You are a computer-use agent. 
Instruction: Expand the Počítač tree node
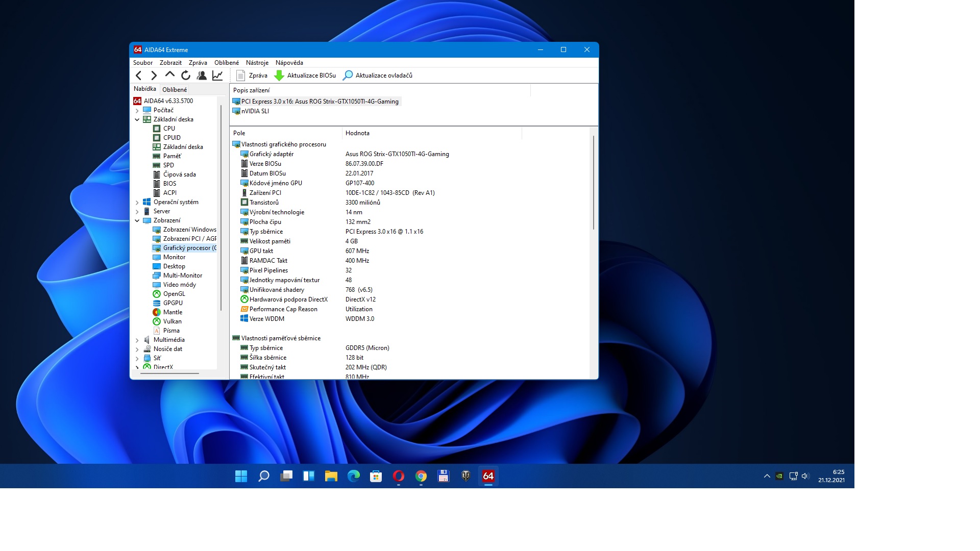tap(137, 110)
